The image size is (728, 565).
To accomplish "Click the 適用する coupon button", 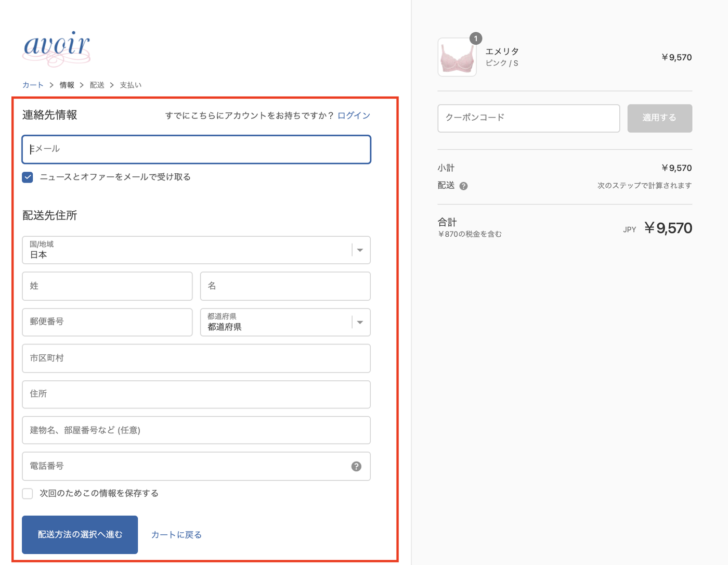I will [x=659, y=118].
